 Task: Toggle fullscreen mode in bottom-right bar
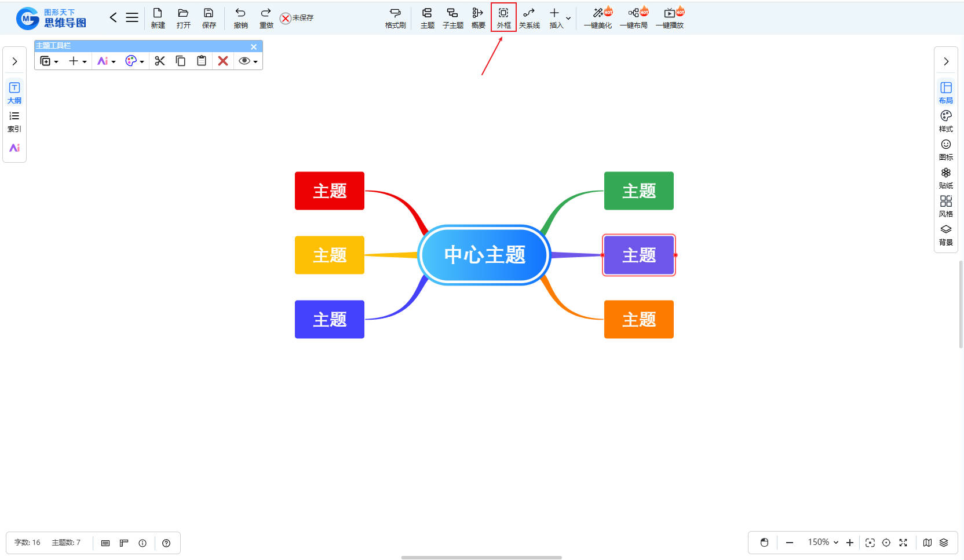903,543
